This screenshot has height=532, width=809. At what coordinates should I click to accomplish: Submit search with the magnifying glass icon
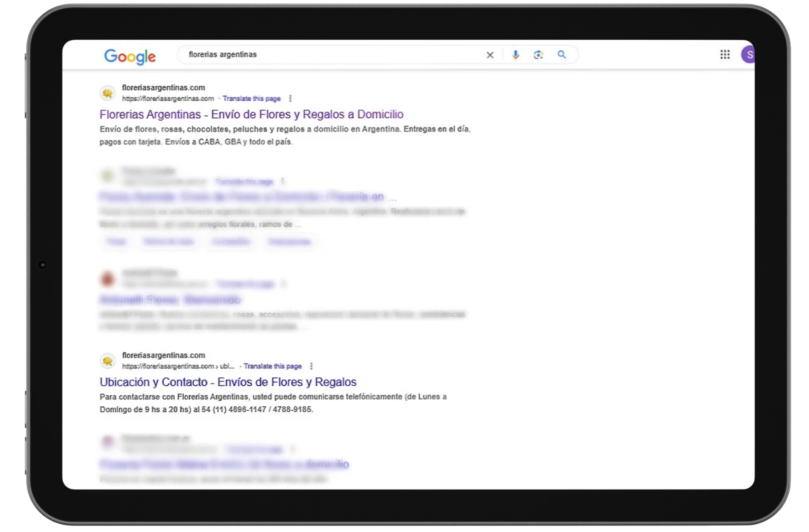click(x=562, y=55)
